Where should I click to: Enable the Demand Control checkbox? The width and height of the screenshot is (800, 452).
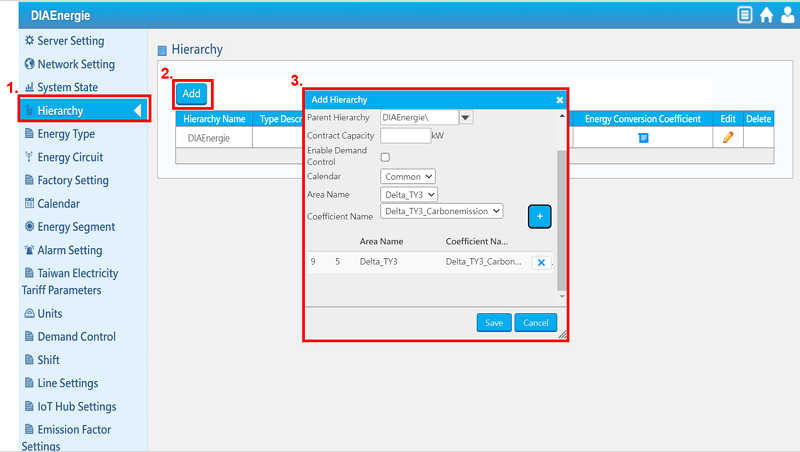coord(385,157)
